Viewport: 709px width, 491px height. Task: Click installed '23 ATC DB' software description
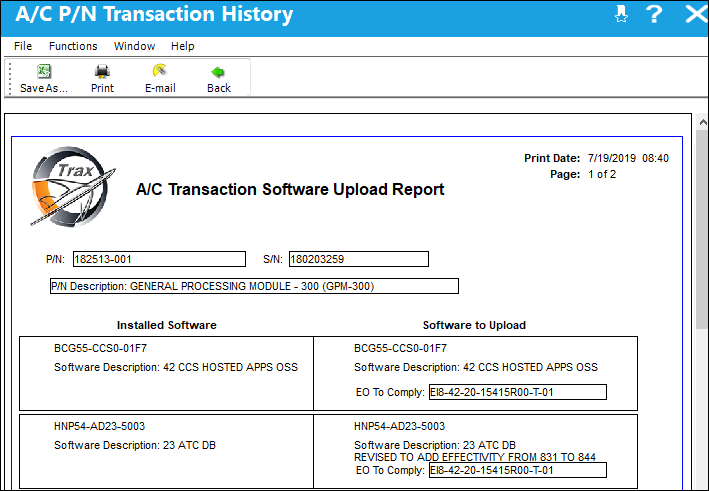pyautogui.click(x=189, y=445)
